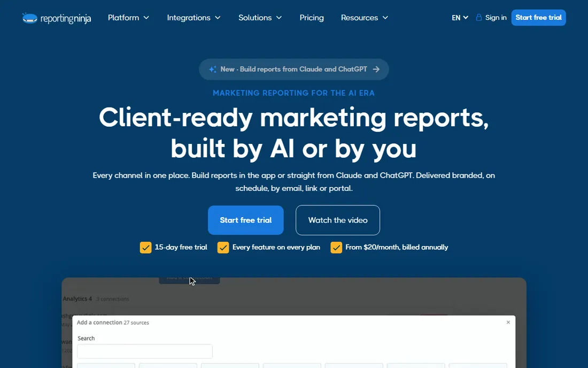Open the EN language selector
This screenshot has width=588, height=368.
pos(460,18)
